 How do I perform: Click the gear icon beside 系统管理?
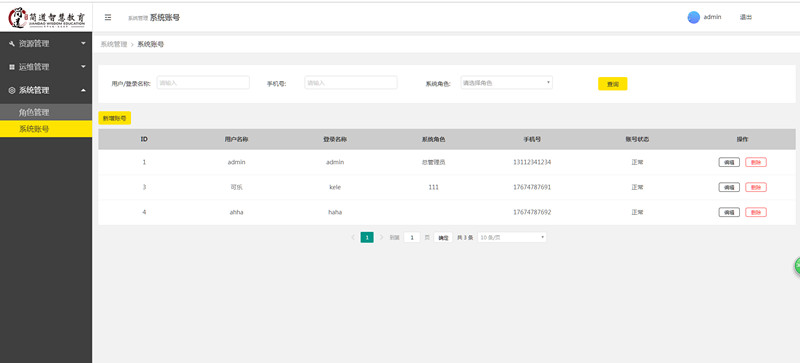[x=12, y=90]
